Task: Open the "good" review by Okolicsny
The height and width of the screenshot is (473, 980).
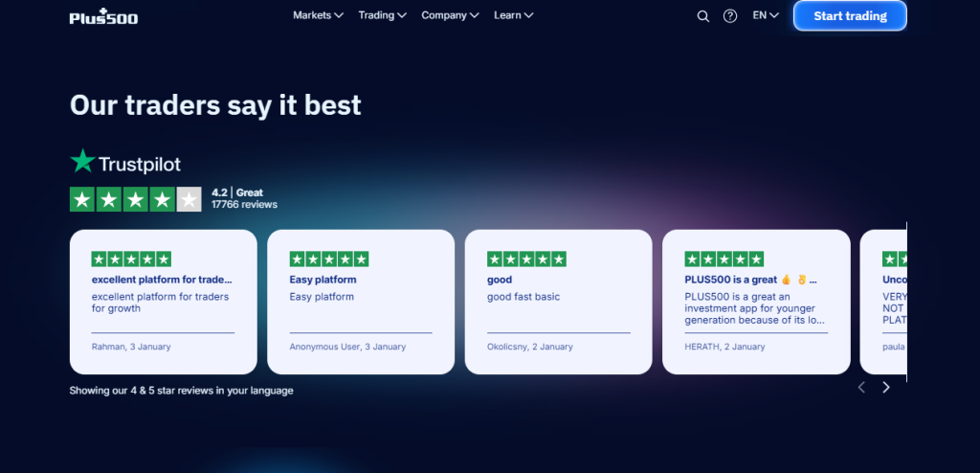Action: pos(558,302)
